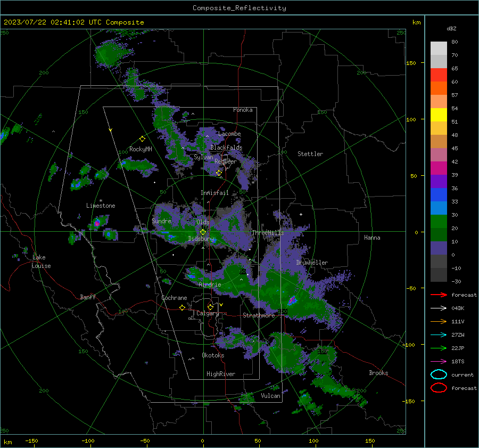Click the Drumheller city label
The image size is (479, 448).
pyautogui.click(x=312, y=263)
